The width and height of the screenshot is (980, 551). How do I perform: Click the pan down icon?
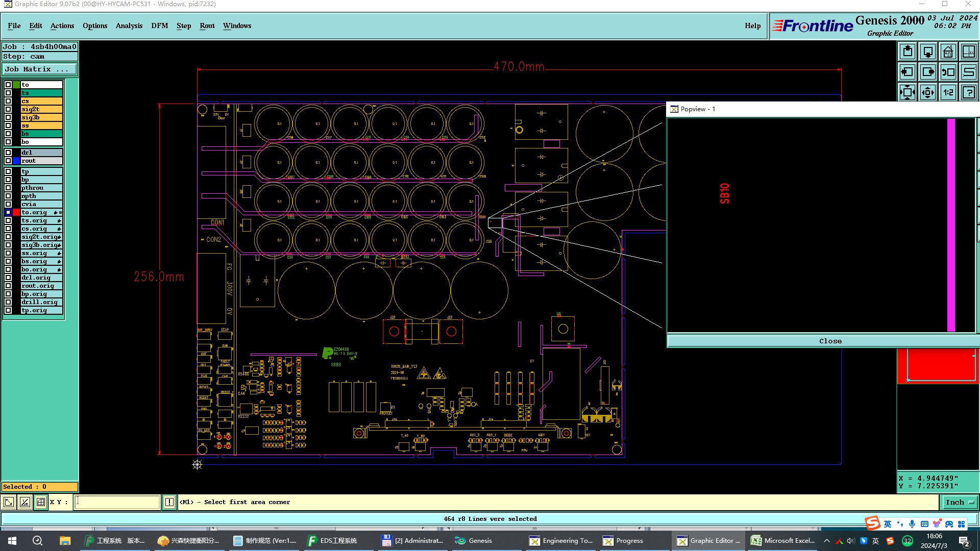[927, 52]
